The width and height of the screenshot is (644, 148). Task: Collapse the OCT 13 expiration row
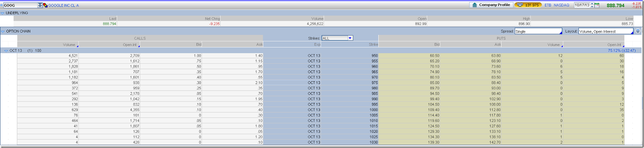[6, 51]
